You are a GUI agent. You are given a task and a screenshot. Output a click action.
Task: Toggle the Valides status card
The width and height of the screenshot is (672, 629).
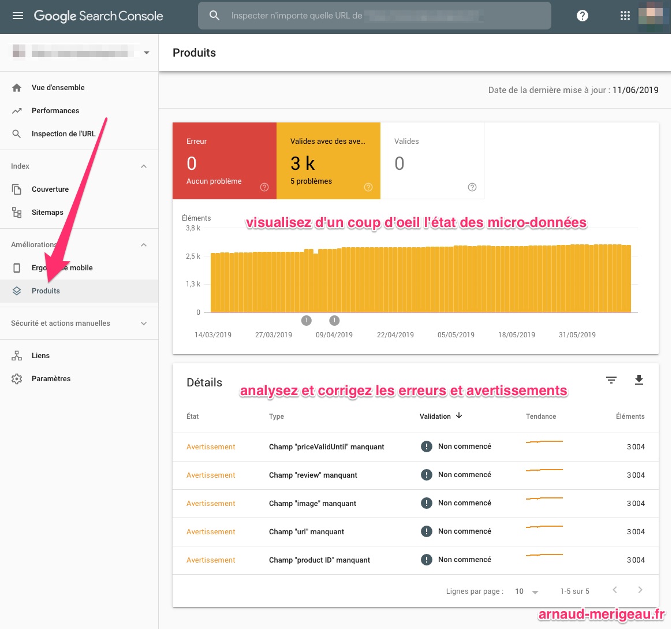(432, 161)
